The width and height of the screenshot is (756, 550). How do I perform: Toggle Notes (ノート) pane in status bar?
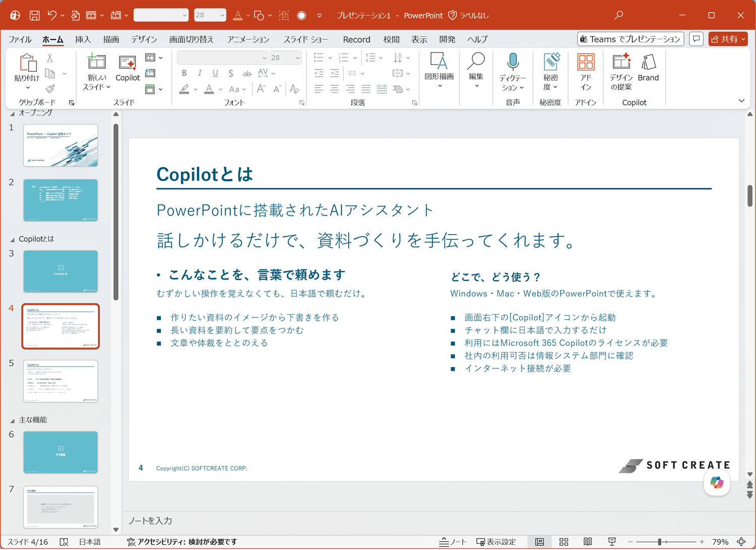coord(453,542)
